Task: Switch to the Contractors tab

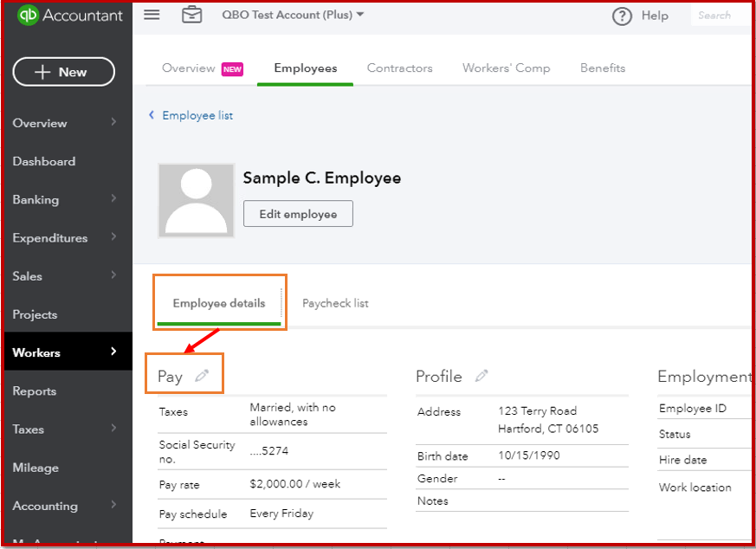Action: (x=399, y=68)
